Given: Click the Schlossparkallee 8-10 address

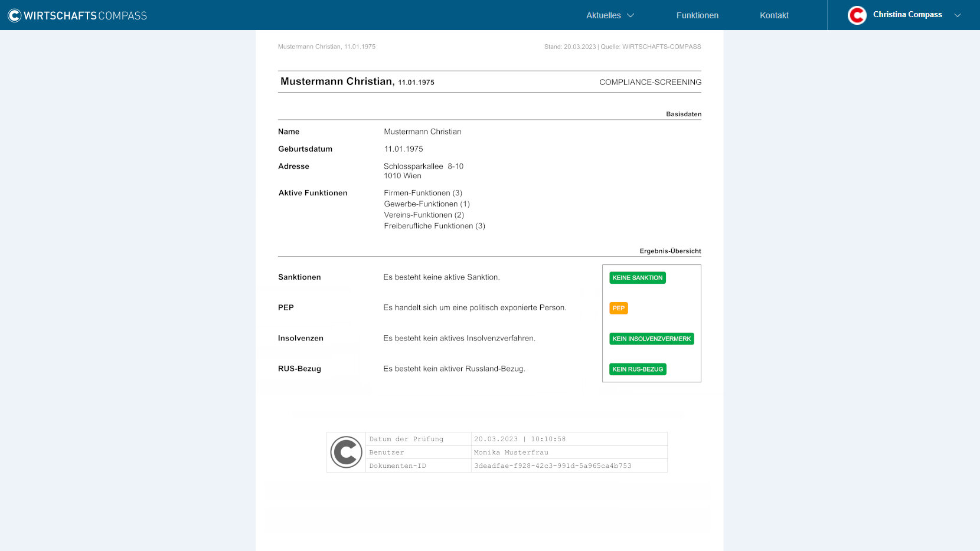Looking at the screenshot, I should pyautogui.click(x=423, y=166).
